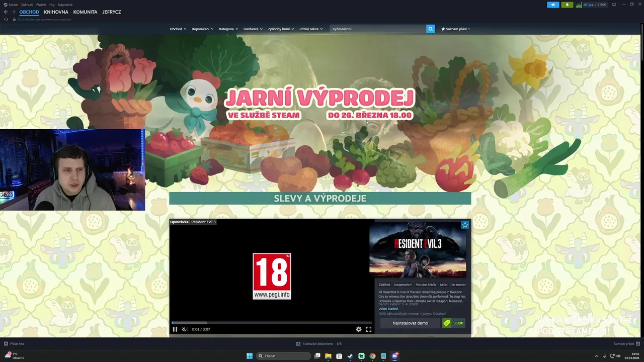Screen dimensions: 644x362
Task: Switch to the KNIHOVNA tab
Action: tap(56, 12)
